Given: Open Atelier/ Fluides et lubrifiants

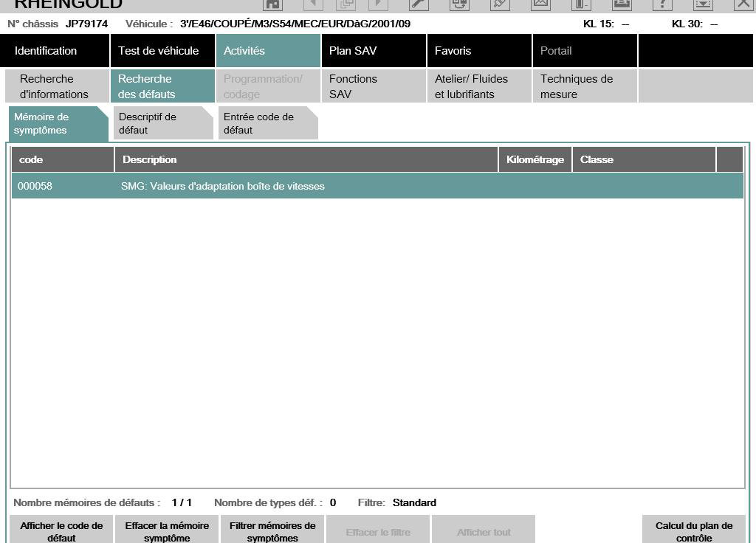Looking at the screenshot, I should tap(479, 86).
